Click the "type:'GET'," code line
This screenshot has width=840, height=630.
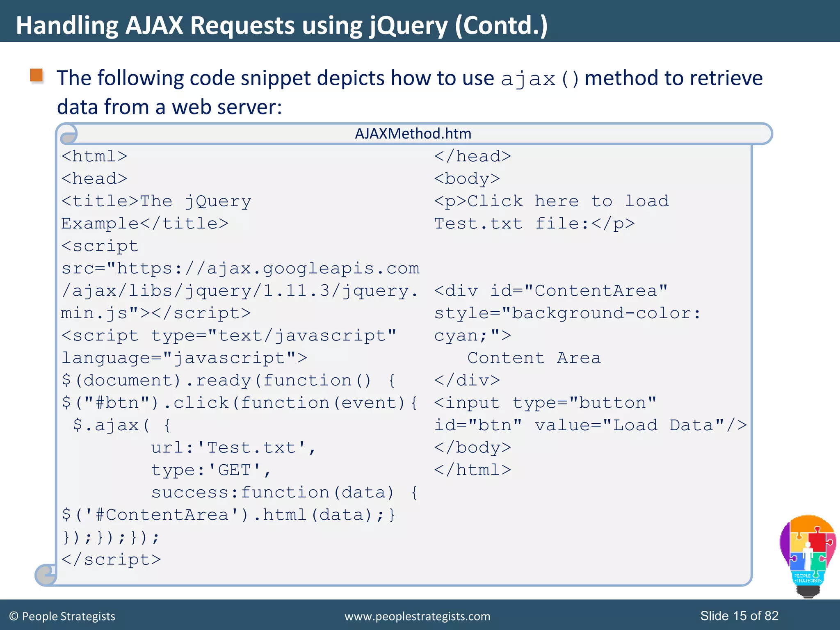[x=211, y=470]
